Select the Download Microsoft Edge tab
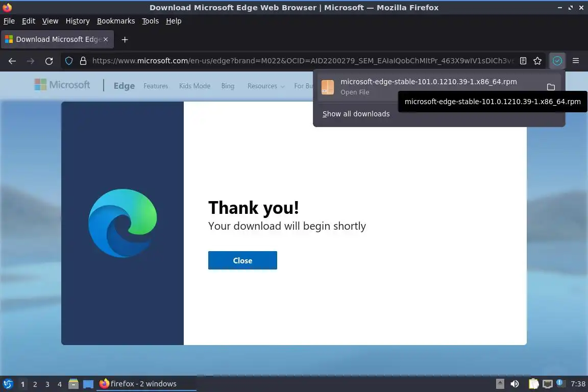The image size is (588, 392). coord(57,39)
